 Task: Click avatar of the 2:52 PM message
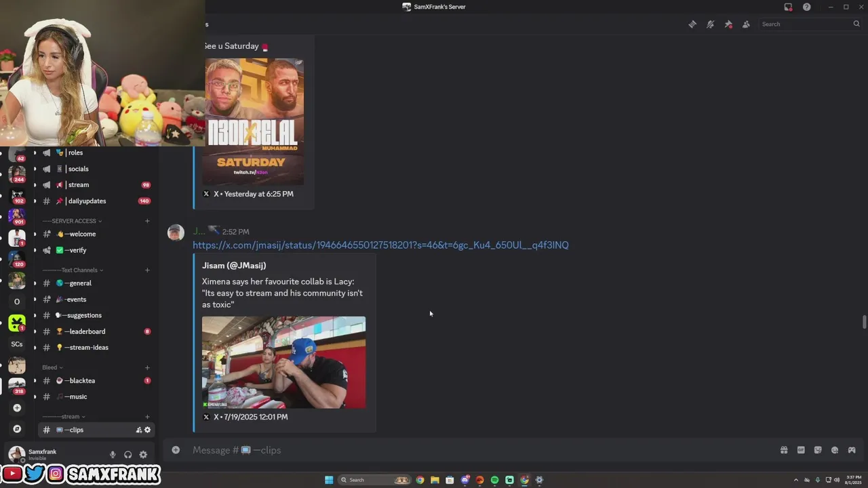[176, 232]
